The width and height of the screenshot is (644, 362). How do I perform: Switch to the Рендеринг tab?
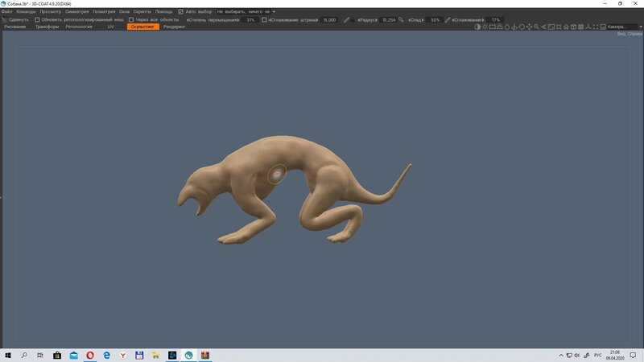[x=174, y=27]
